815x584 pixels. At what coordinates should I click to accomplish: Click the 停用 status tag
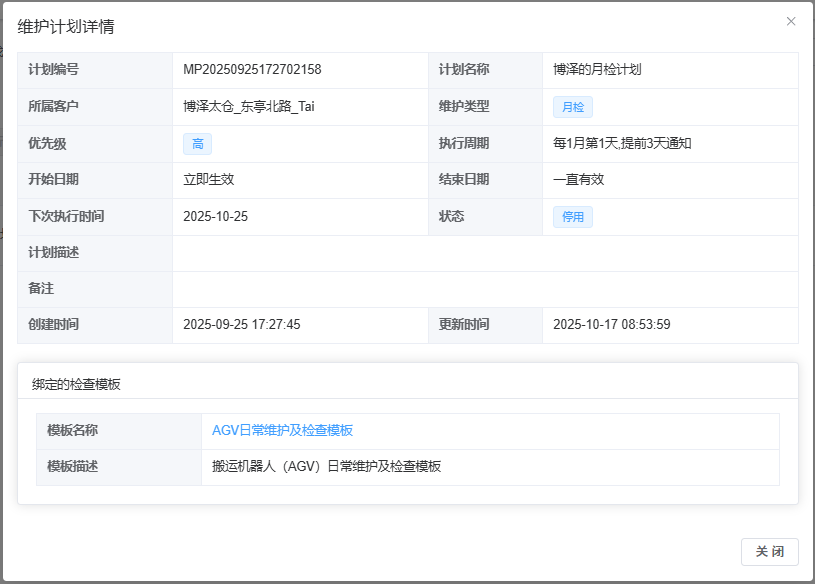[573, 217]
